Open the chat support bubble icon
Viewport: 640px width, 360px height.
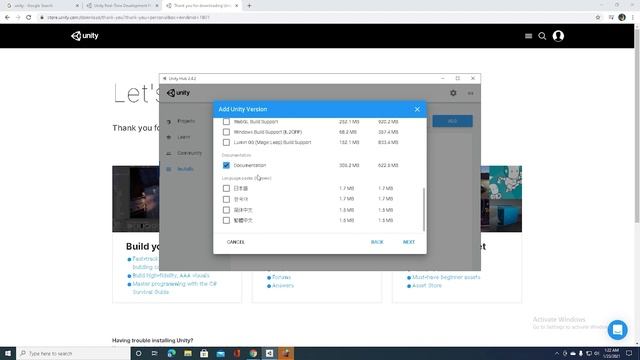click(617, 329)
